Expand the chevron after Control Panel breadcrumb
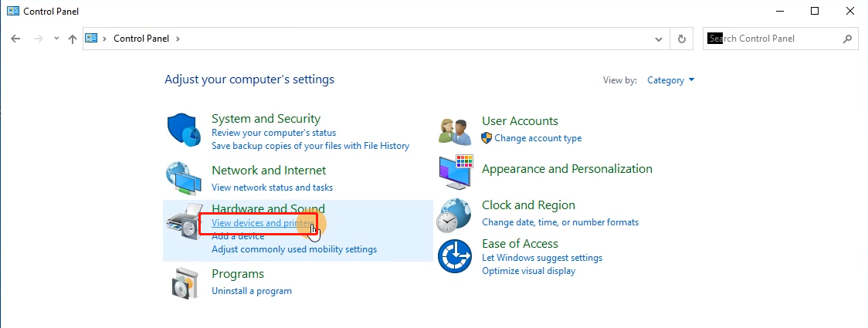Image resolution: width=868 pixels, height=328 pixels. point(178,39)
